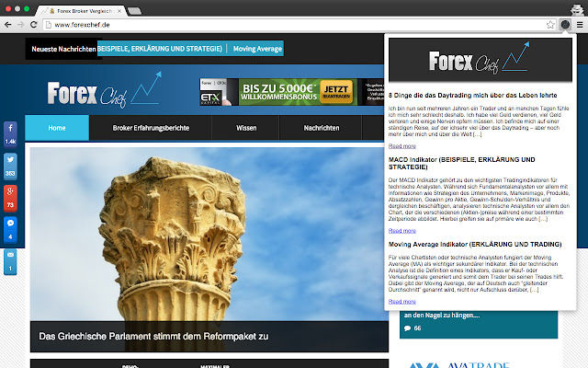Open the Wissen navigation item
The width and height of the screenshot is (588, 368).
coord(245,128)
